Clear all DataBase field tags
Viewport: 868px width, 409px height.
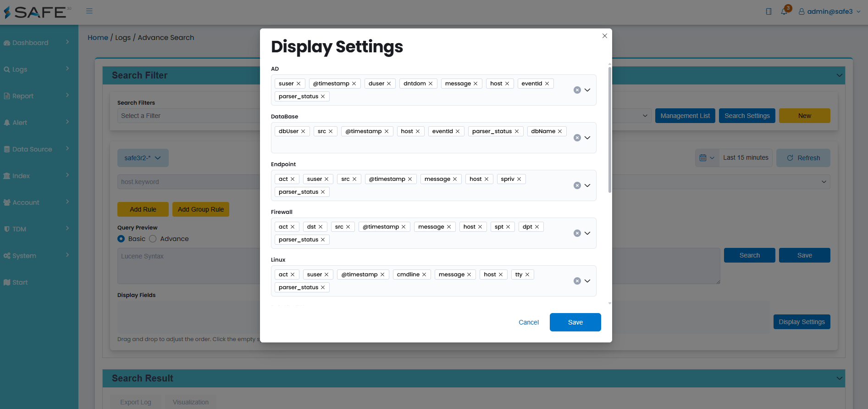click(577, 138)
